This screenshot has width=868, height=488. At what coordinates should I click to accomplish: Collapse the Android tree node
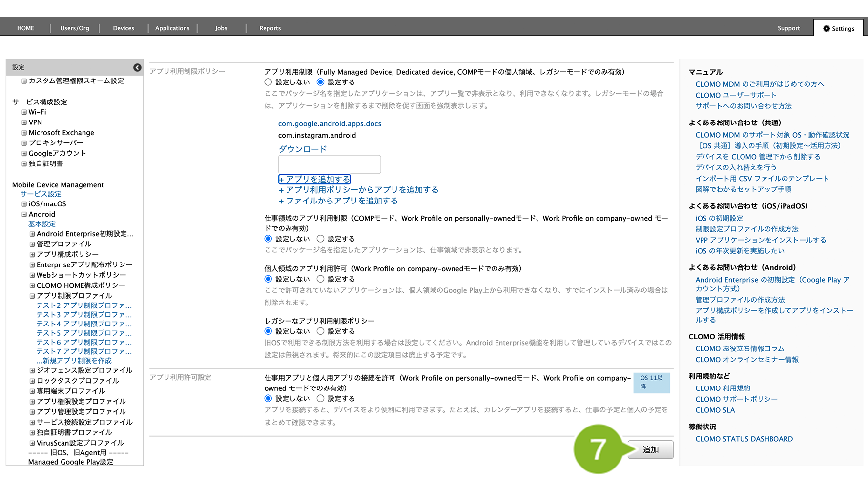click(24, 214)
